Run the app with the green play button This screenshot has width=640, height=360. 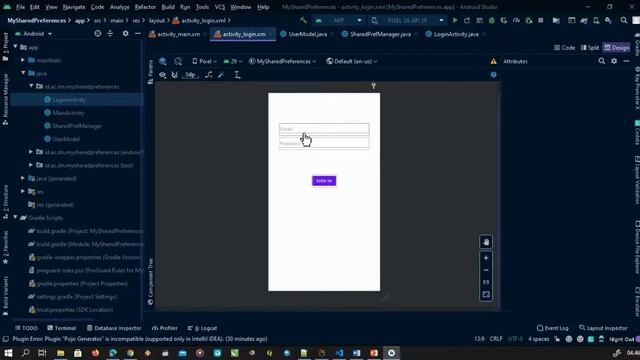(455, 20)
